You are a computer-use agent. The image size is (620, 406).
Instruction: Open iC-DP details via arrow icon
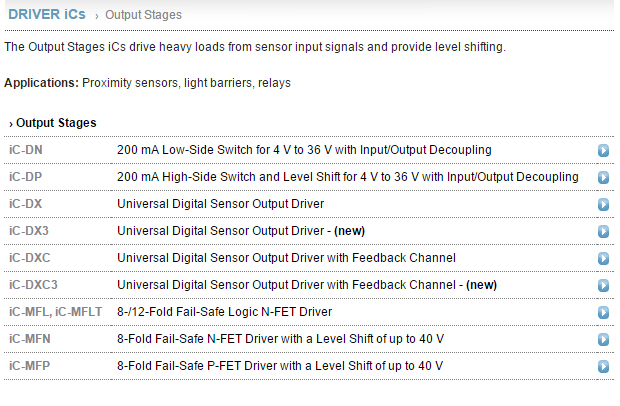(x=603, y=177)
